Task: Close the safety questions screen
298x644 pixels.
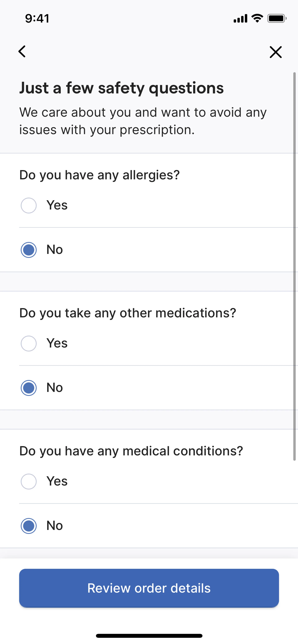Action: coord(275,52)
